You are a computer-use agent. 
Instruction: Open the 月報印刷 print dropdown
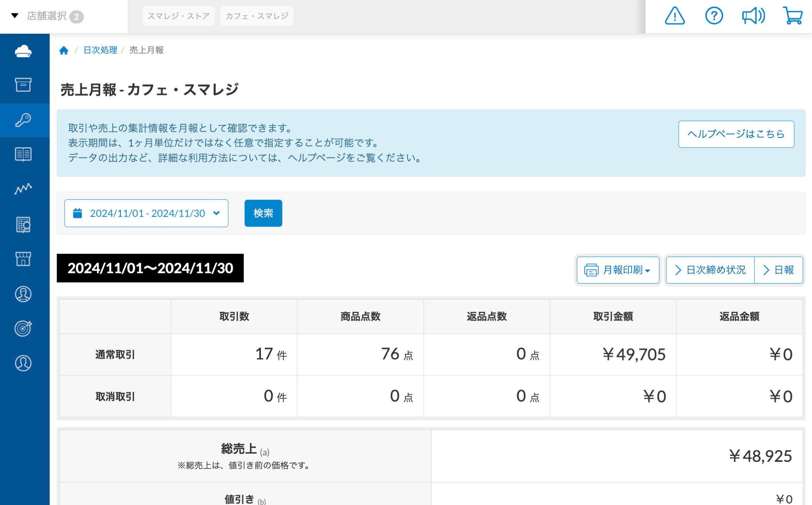tap(618, 270)
